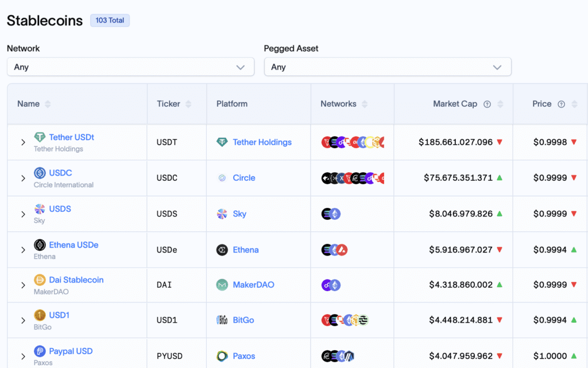
Task: Click the Ethena USDe coin logo
Action: tap(40, 245)
